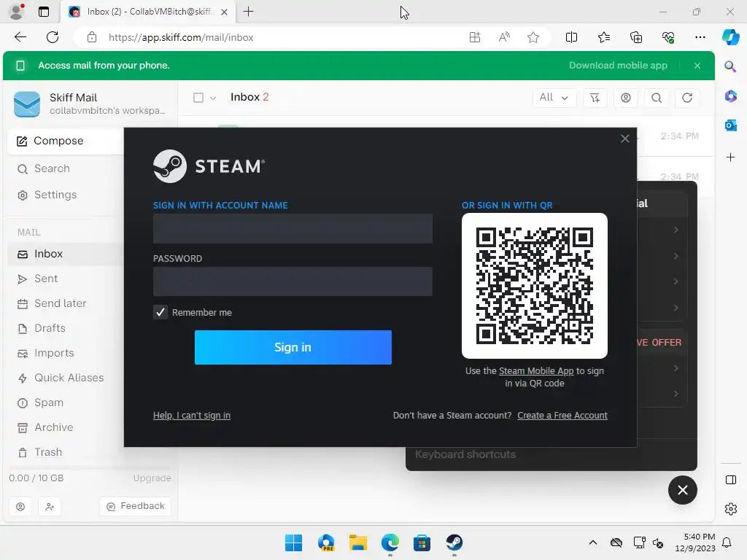
Task: Open the Favorites list icon
Action: (x=603, y=37)
